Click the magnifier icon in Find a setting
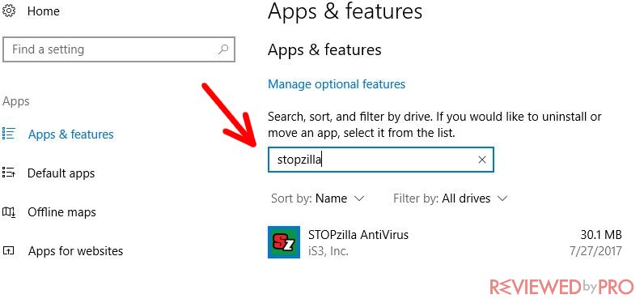The height and width of the screenshot is (303, 644). tap(223, 49)
